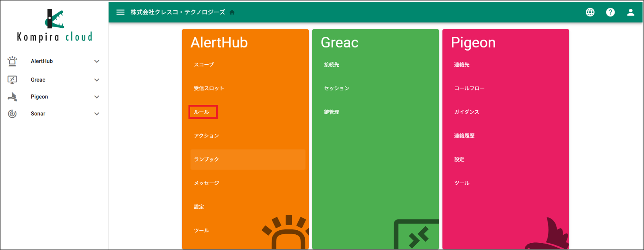Select Greac label in the sidebar
Viewport: 644px width, 250px height.
(x=38, y=80)
